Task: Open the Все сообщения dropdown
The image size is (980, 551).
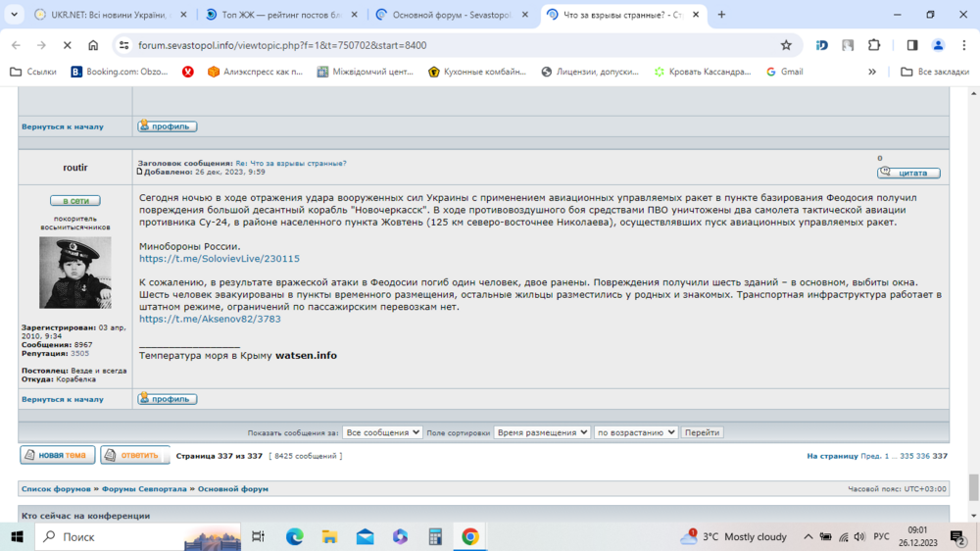Action: point(382,432)
